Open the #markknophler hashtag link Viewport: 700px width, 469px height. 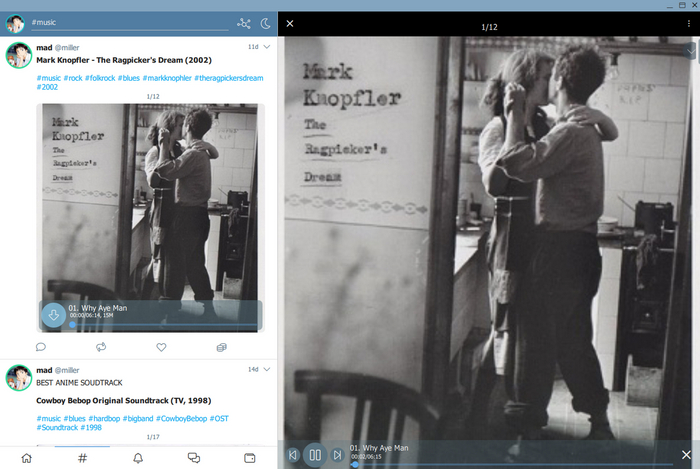pyautogui.click(x=167, y=78)
